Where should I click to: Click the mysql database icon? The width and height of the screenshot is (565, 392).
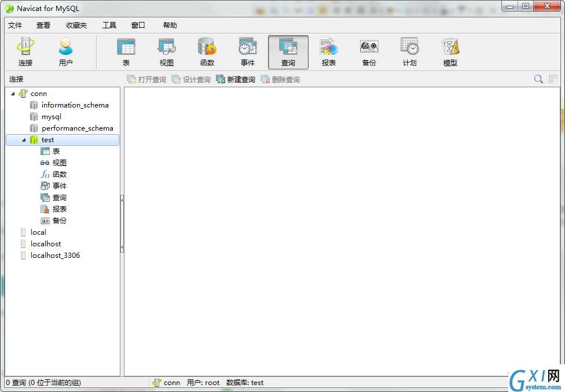pos(34,117)
